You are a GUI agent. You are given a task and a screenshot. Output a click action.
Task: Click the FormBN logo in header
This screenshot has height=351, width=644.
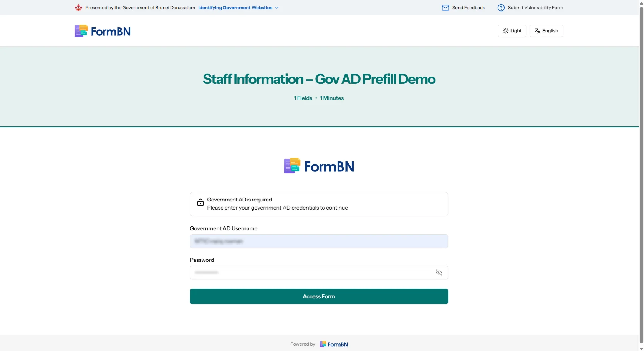(103, 31)
